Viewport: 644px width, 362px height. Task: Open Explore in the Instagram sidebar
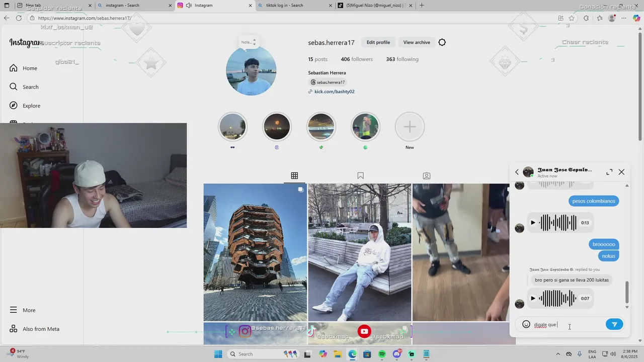click(25, 106)
